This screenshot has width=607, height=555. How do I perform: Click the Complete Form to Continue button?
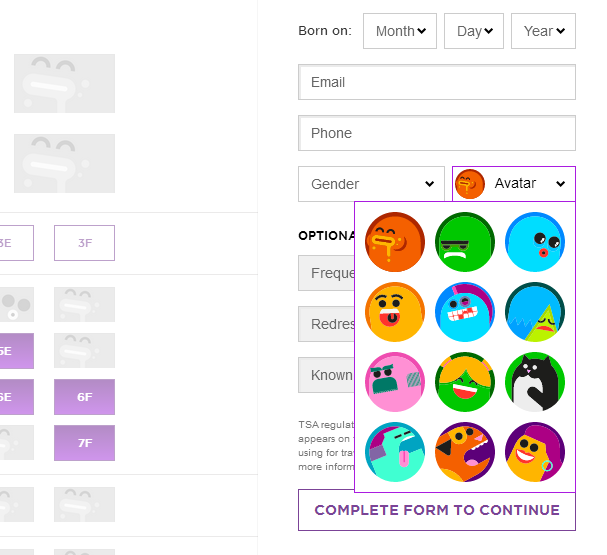[x=437, y=510]
